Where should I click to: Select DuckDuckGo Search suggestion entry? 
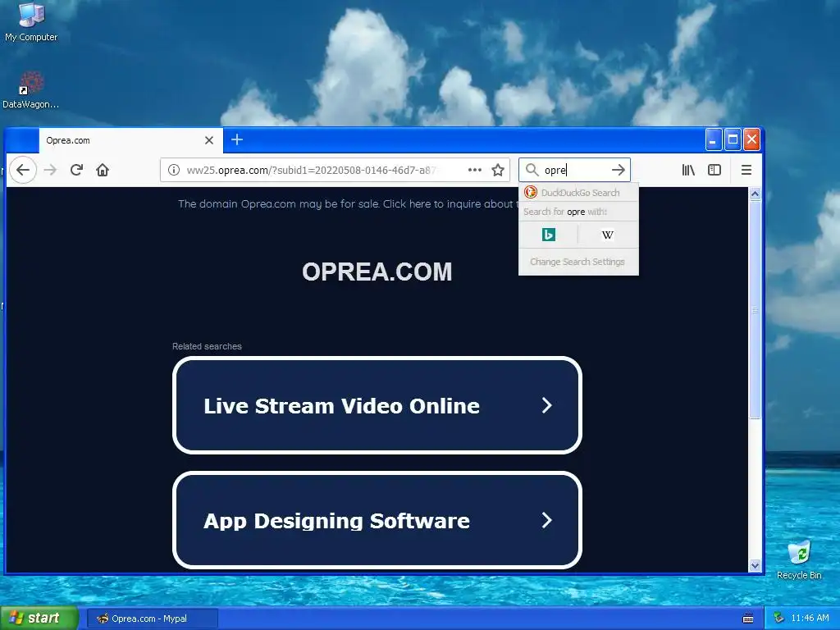tap(578, 192)
